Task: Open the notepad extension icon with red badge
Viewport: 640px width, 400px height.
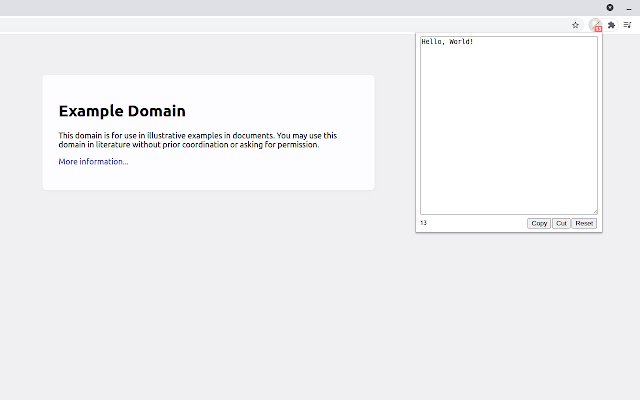Action: tap(596, 25)
